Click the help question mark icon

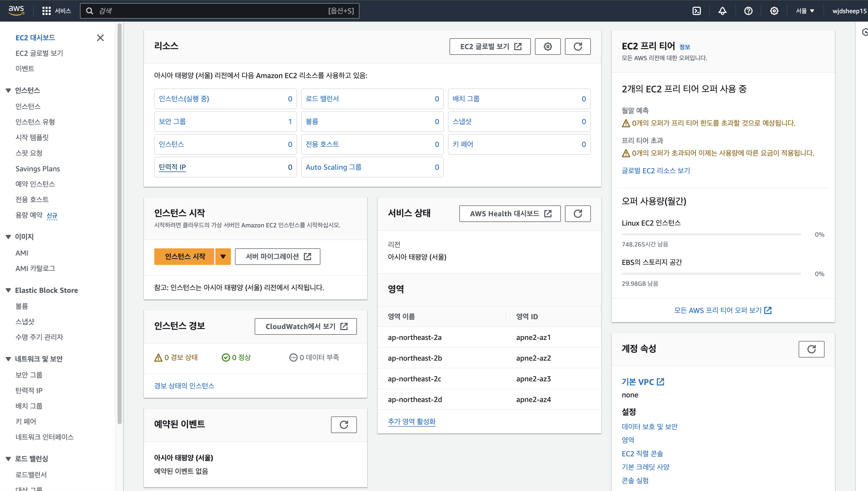click(x=748, y=11)
